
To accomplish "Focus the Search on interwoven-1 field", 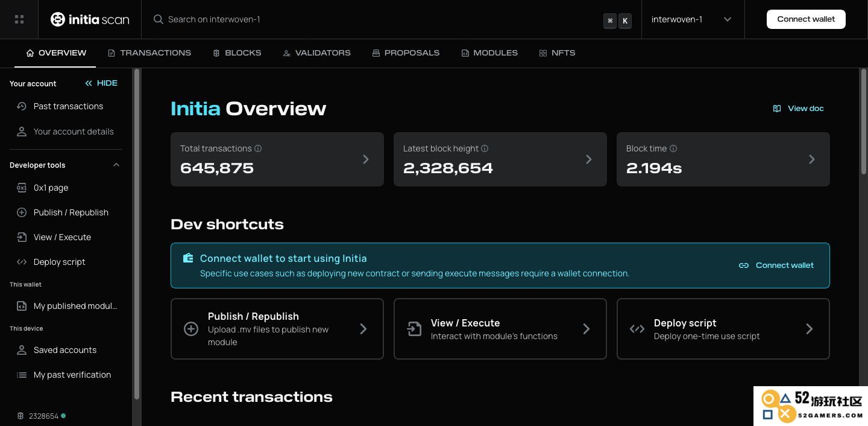I will (x=392, y=19).
